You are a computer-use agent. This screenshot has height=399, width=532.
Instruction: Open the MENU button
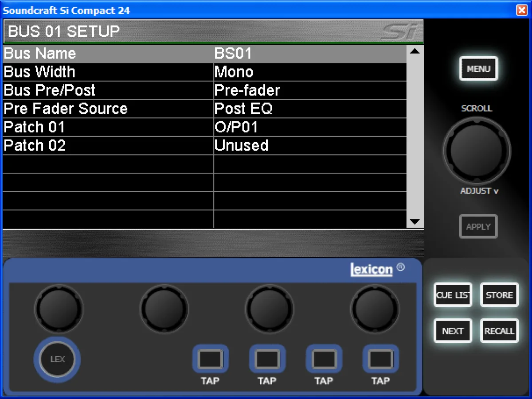click(x=478, y=69)
